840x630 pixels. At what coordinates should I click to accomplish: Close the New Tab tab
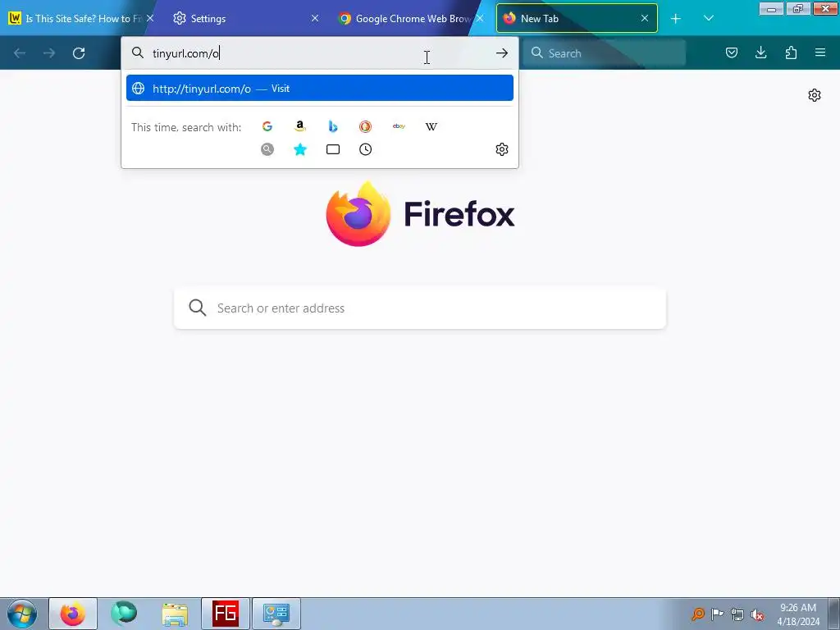(x=645, y=18)
